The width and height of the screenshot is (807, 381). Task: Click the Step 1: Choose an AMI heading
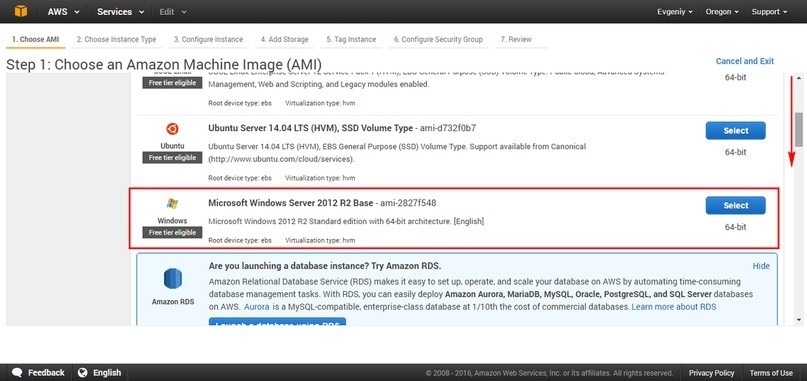pos(164,64)
